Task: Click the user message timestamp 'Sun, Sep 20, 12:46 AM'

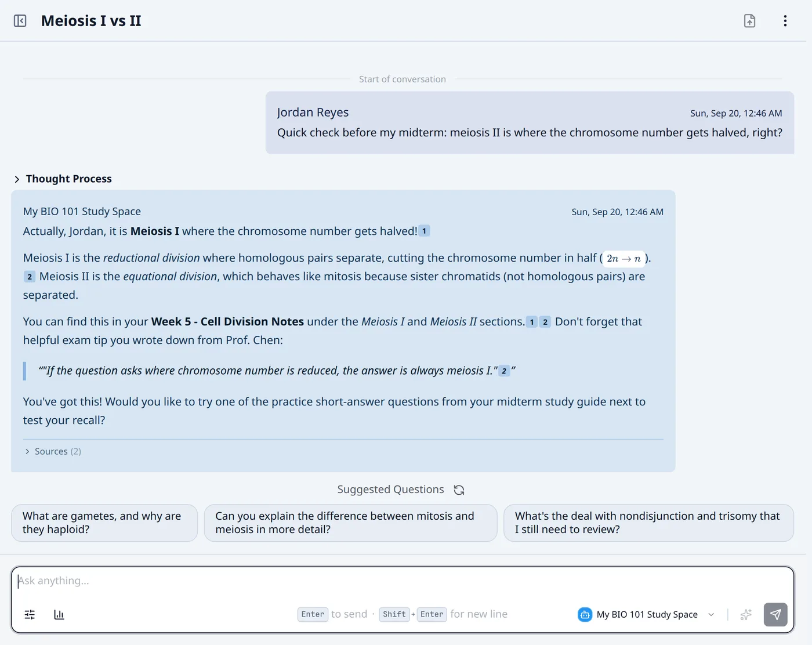Action: pyautogui.click(x=736, y=113)
